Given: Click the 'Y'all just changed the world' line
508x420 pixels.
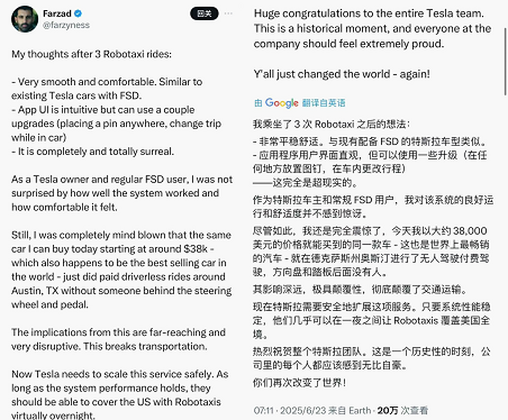Looking at the screenshot, I should click(x=342, y=74).
